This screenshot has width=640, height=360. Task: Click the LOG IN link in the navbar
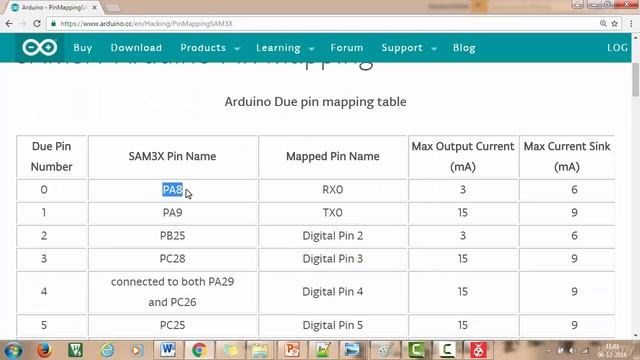[x=617, y=48]
